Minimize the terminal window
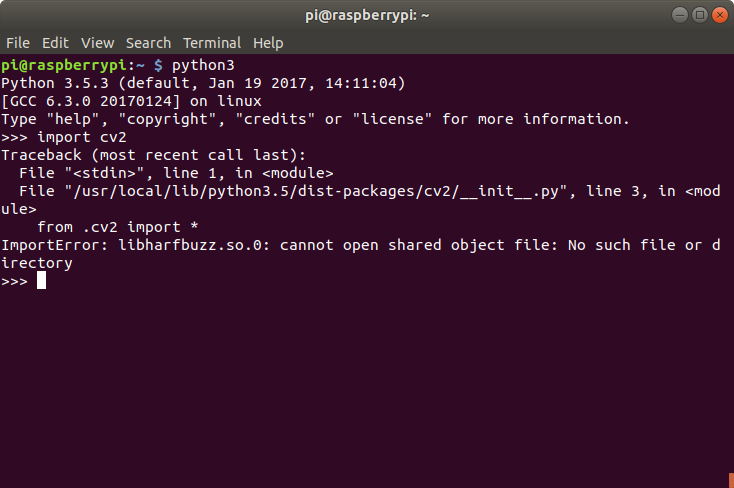Viewport: 734px width, 488px height. coord(680,15)
